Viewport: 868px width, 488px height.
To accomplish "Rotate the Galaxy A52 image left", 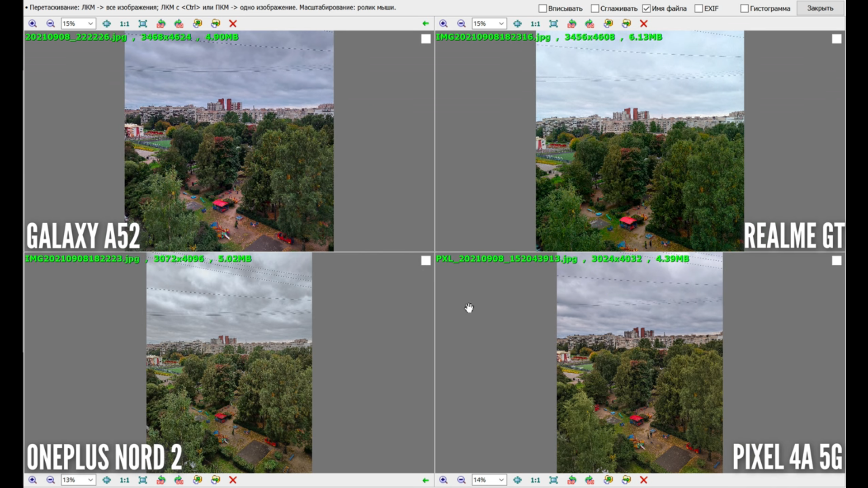I will click(x=161, y=23).
